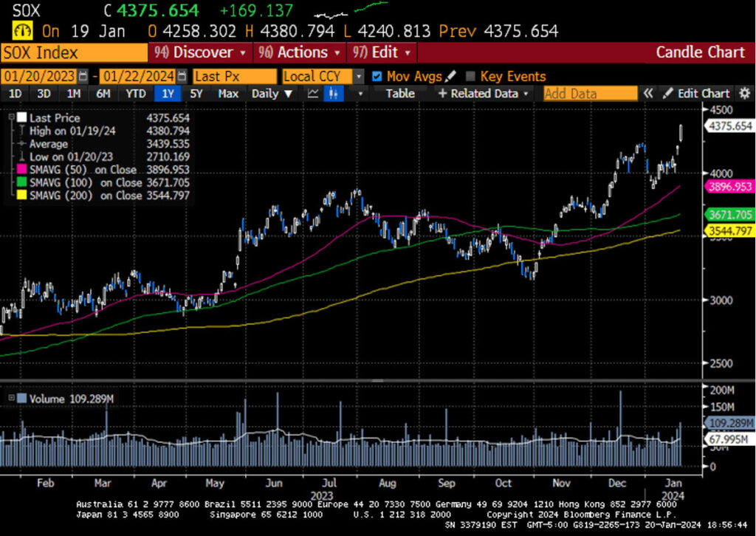Click the double-chevron collapse toolbar icon
The height and width of the screenshot is (536, 756).
pyautogui.click(x=648, y=94)
